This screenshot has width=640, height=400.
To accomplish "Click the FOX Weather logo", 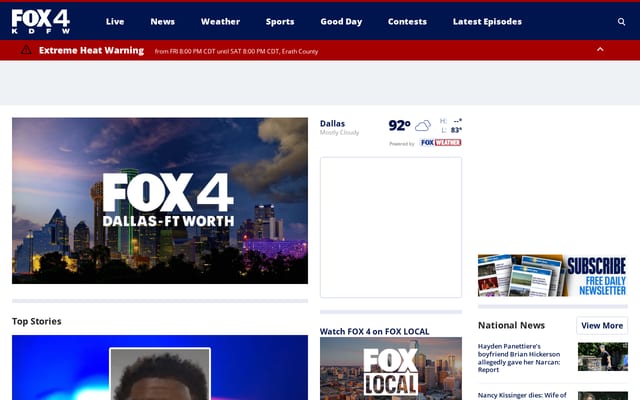I will 441,142.
